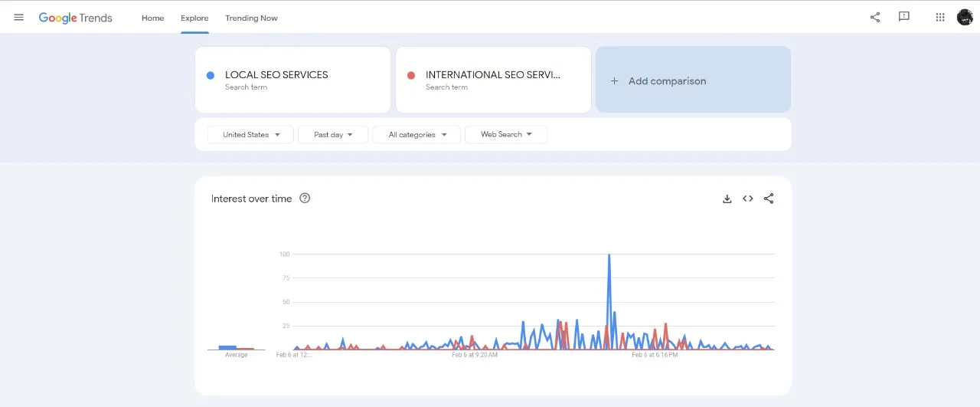Click the Interest over time heading
The width and height of the screenshot is (980, 407).
[251, 199]
